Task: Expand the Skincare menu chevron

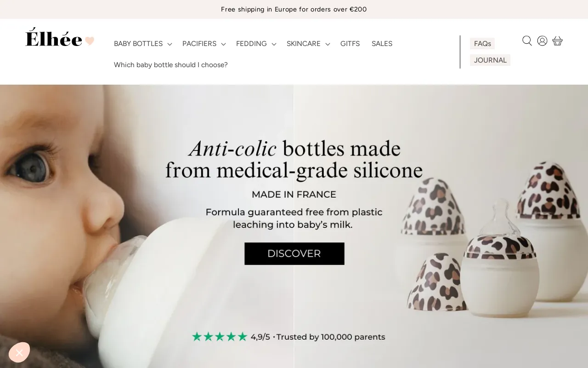Action: (328, 44)
